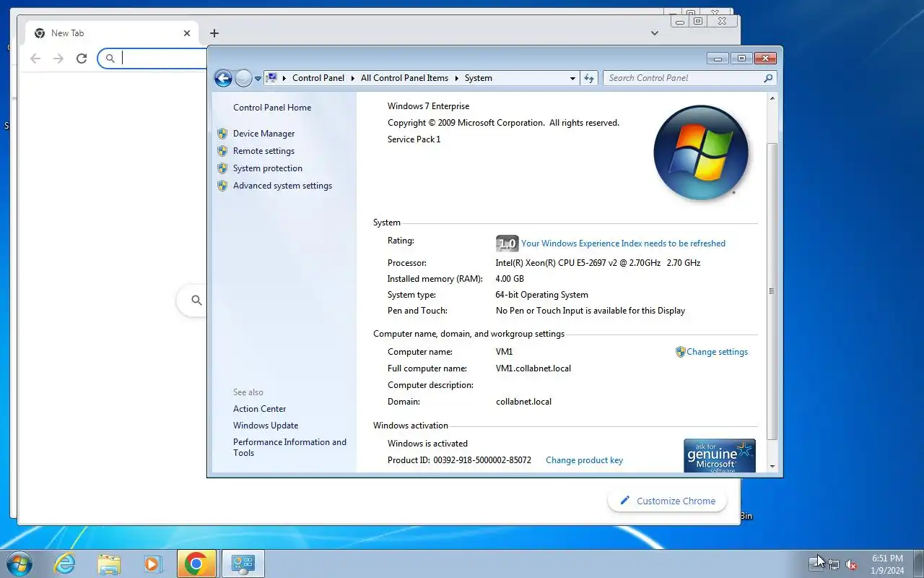Click scroll down arrow in System window

click(x=772, y=467)
